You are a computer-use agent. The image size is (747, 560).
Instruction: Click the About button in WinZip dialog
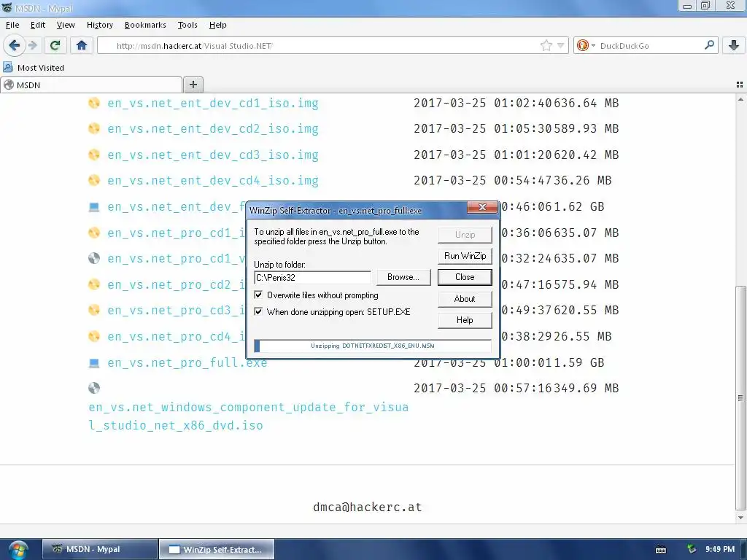[465, 299]
